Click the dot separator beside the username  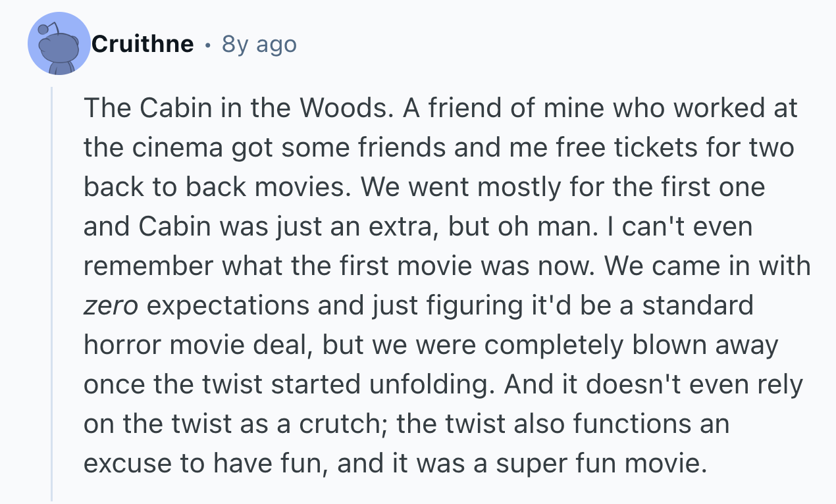pos(208,45)
